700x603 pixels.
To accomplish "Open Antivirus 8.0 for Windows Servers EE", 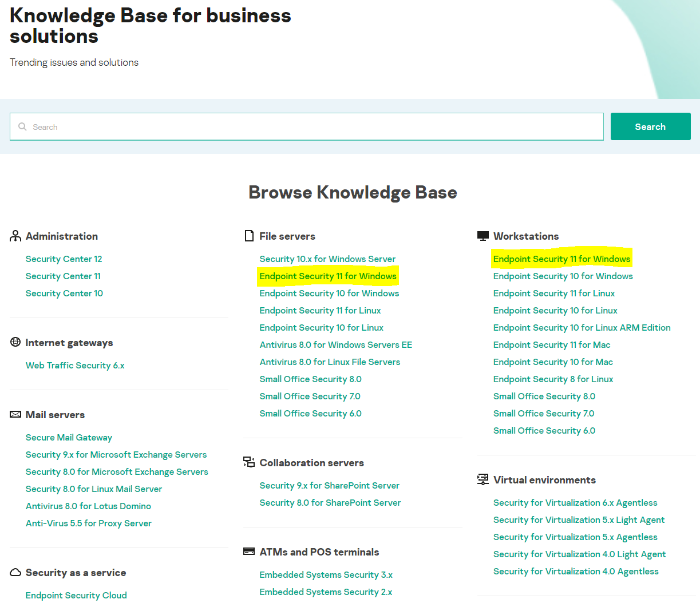I will [336, 345].
